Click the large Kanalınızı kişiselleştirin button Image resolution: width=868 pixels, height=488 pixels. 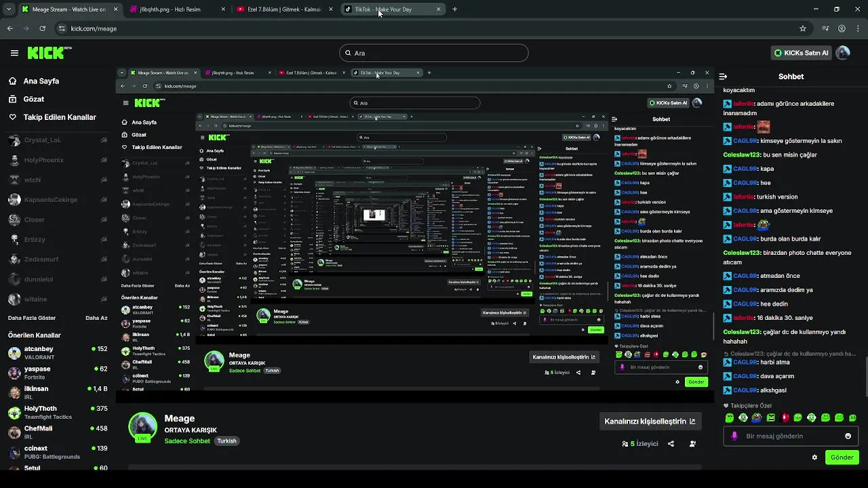(x=650, y=421)
